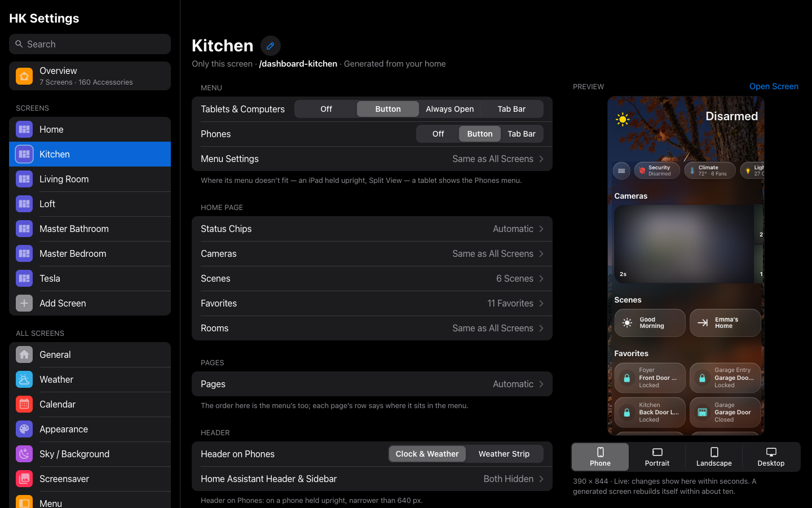
Task: Click the Garage Door icon in Favorites
Action: [702, 413]
